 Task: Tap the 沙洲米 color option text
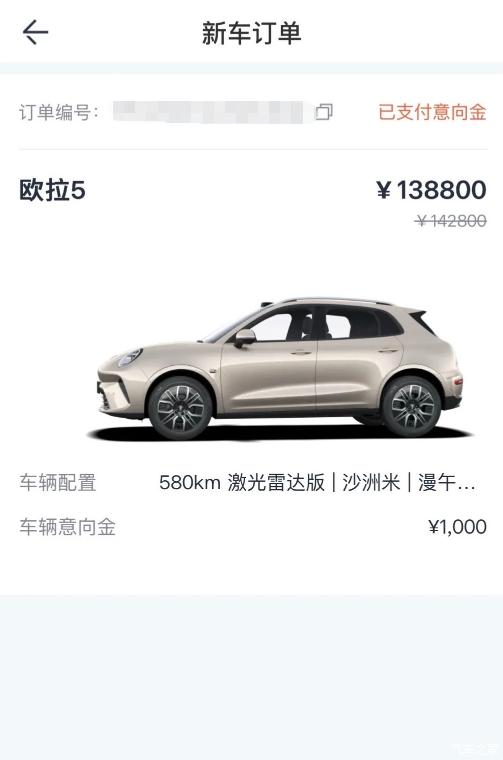371,483
